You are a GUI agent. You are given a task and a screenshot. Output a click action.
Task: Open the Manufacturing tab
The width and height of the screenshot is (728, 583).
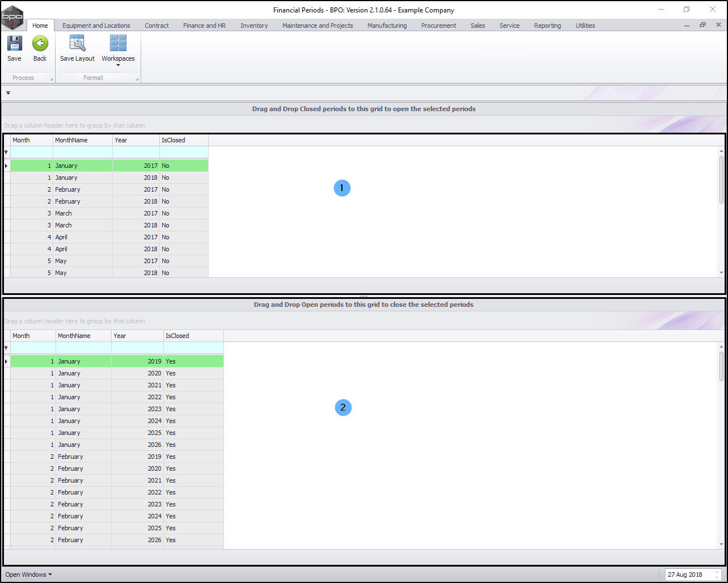(387, 26)
